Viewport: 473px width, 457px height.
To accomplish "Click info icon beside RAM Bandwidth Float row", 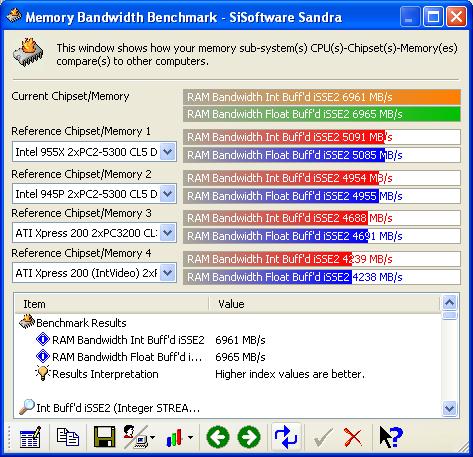I will coord(43,356).
